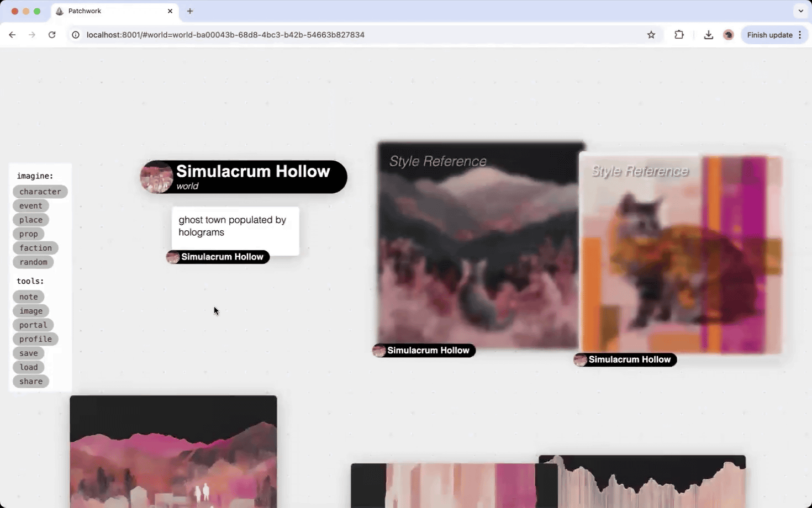Click the random generator pill
The height and width of the screenshot is (508, 812).
click(x=33, y=262)
